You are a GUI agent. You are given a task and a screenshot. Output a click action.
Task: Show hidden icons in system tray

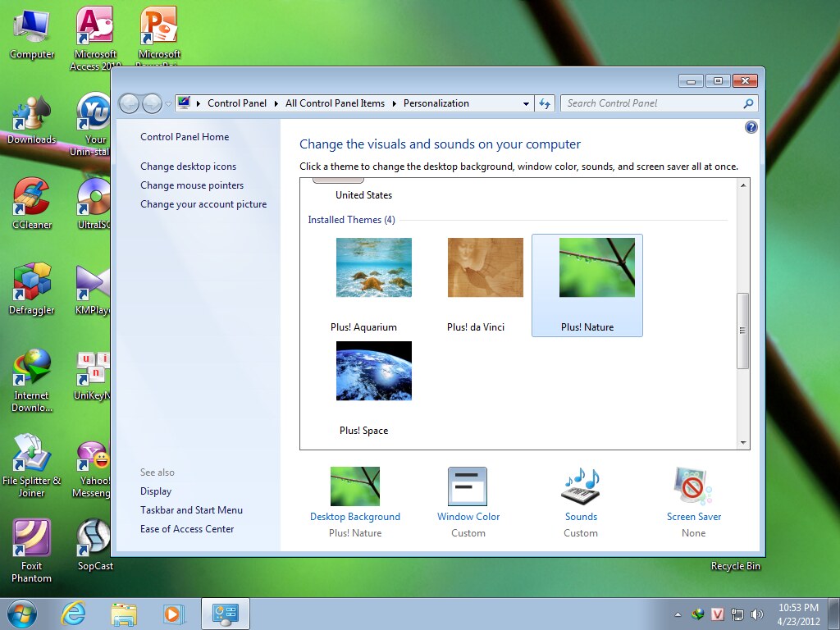click(x=678, y=614)
